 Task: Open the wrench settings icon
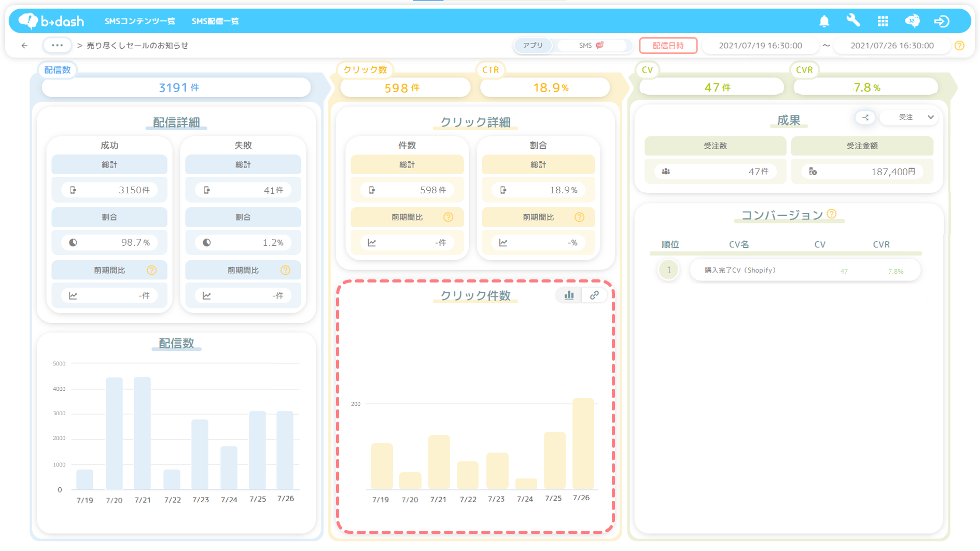853,21
